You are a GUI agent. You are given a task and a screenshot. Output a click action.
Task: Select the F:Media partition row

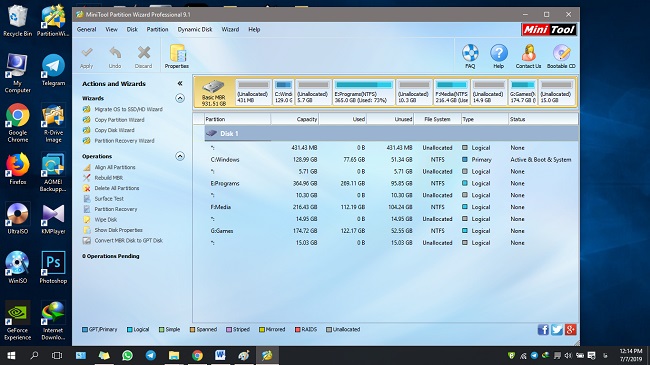(391, 207)
